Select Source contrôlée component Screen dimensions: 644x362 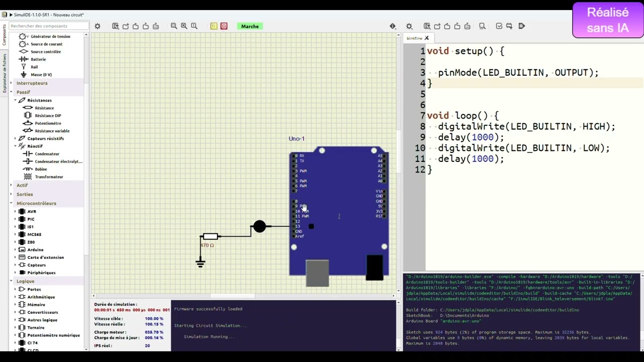pos(45,52)
